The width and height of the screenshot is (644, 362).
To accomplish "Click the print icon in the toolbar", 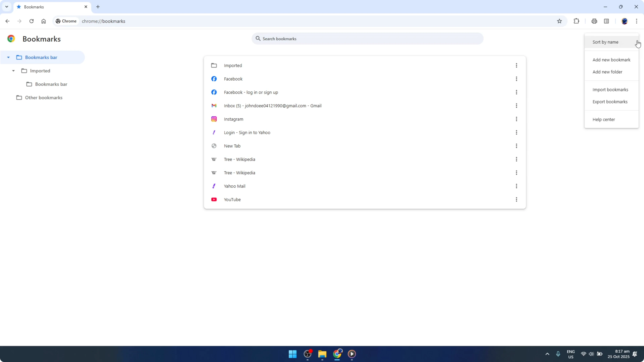I will (594, 21).
